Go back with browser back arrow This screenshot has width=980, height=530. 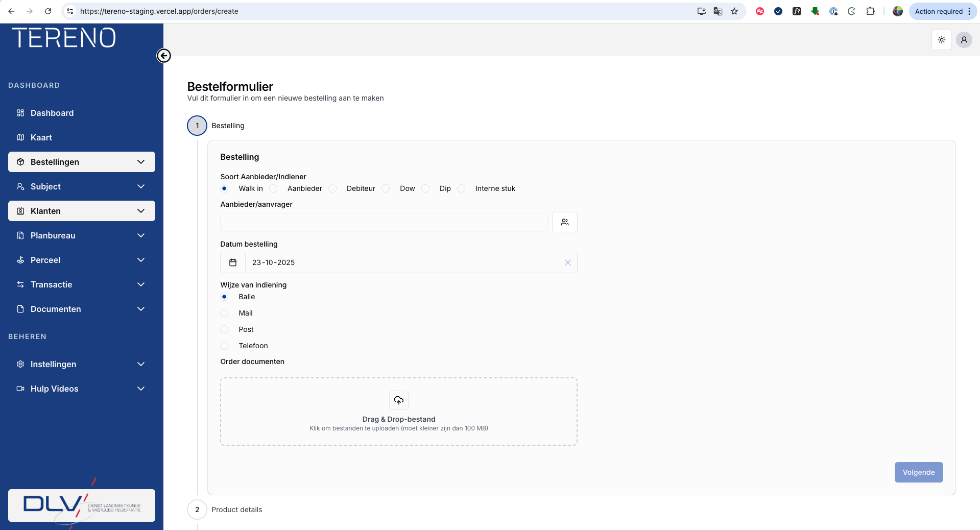tap(11, 11)
